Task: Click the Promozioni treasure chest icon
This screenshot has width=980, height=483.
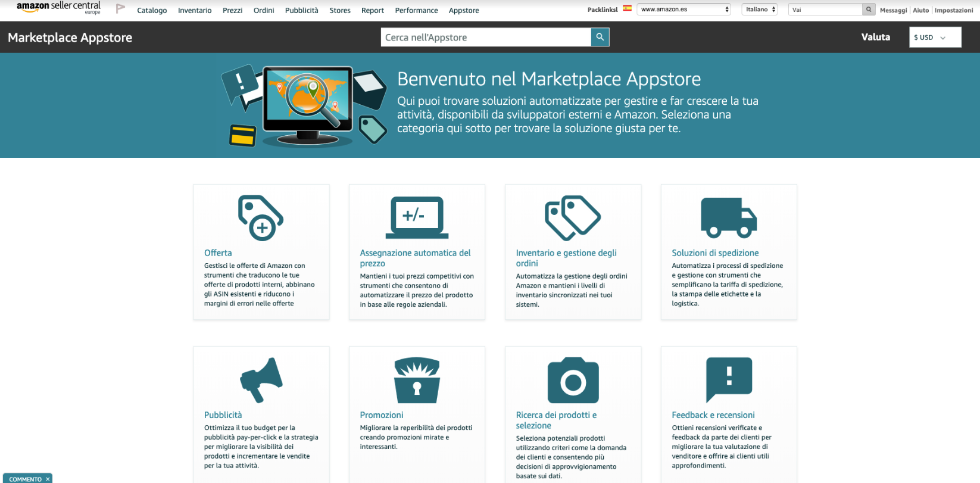Action: point(417,381)
